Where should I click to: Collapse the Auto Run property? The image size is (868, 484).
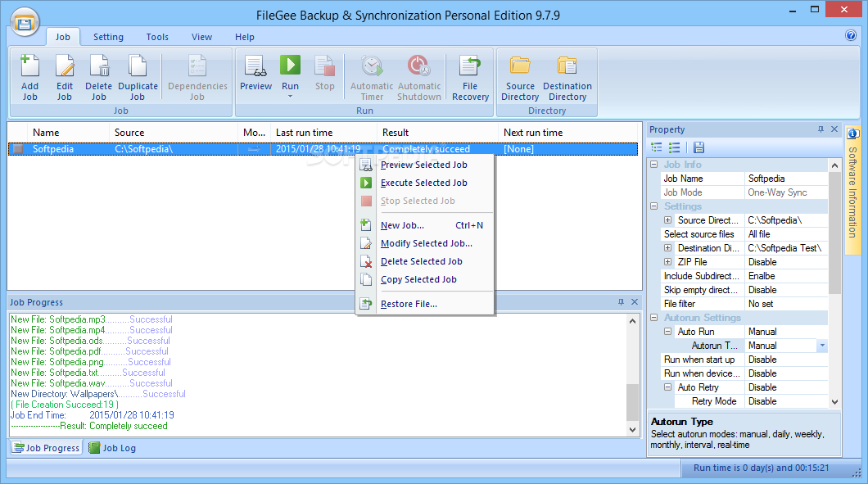[x=667, y=331]
